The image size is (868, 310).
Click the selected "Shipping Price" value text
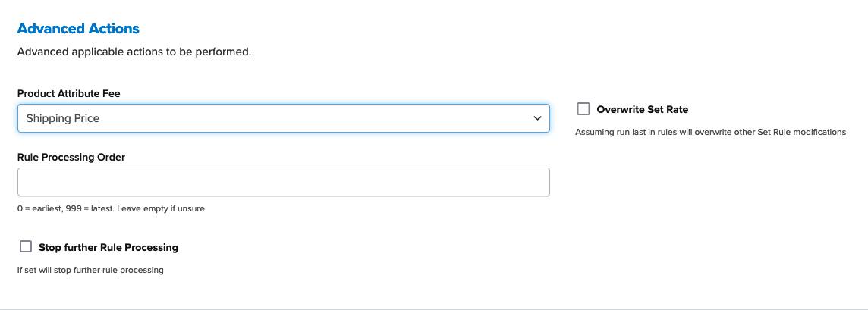[63, 118]
